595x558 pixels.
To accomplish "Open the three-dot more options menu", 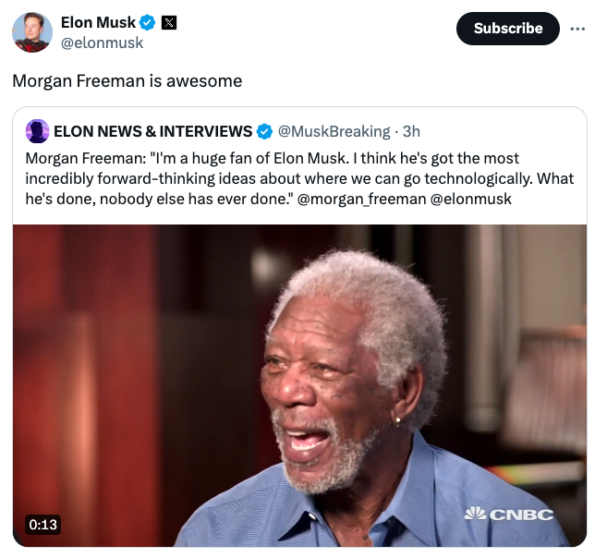I will click(x=577, y=28).
